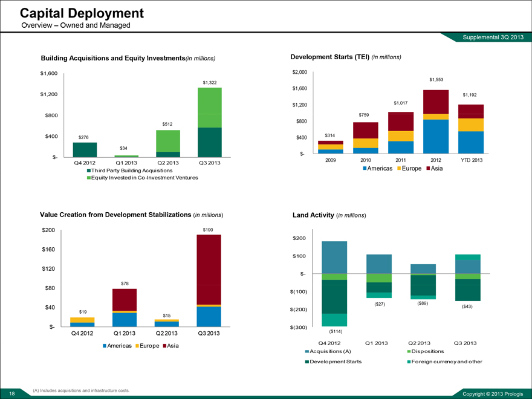Click the Foreign currency and other legend swatch
This screenshot has height=399, width=532.
click(x=409, y=362)
